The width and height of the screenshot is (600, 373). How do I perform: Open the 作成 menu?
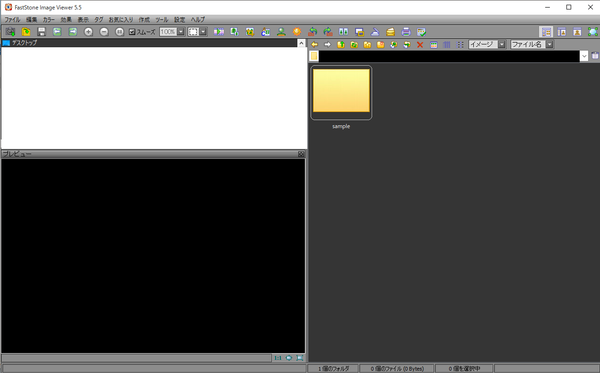point(144,20)
